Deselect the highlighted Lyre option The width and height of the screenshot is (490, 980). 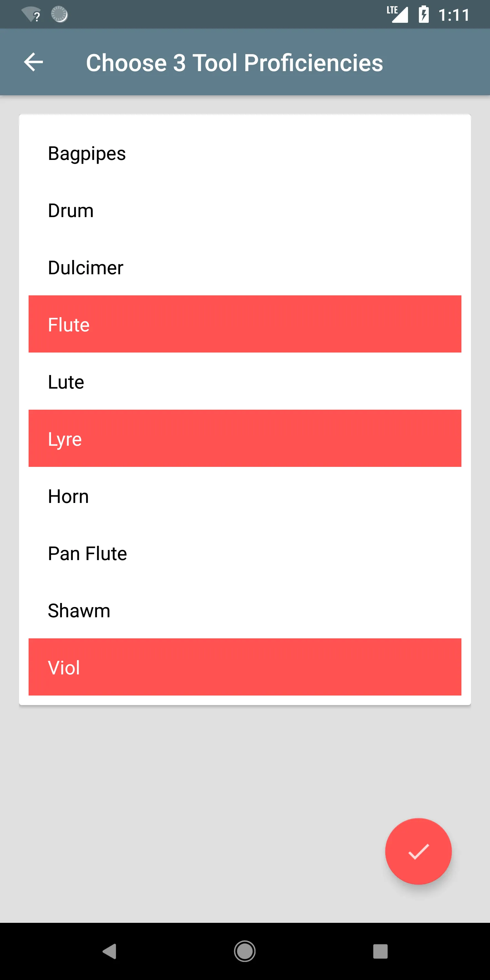[x=245, y=438]
